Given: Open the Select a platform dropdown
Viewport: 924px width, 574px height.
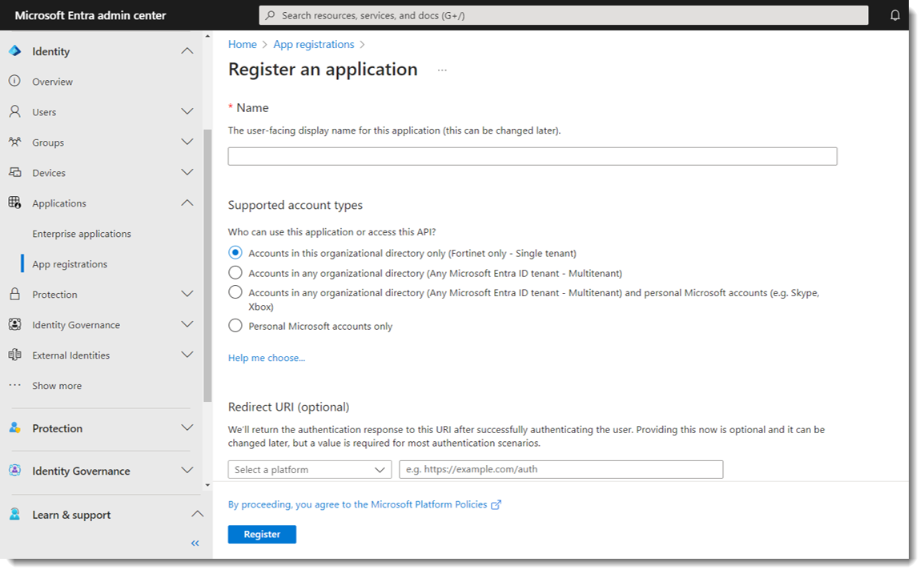Looking at the screenshot, I should coord(309,469).
